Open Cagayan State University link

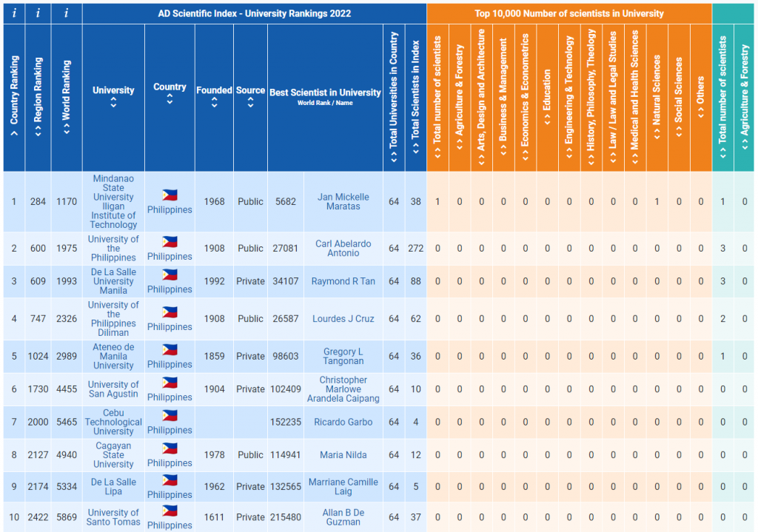113,455
